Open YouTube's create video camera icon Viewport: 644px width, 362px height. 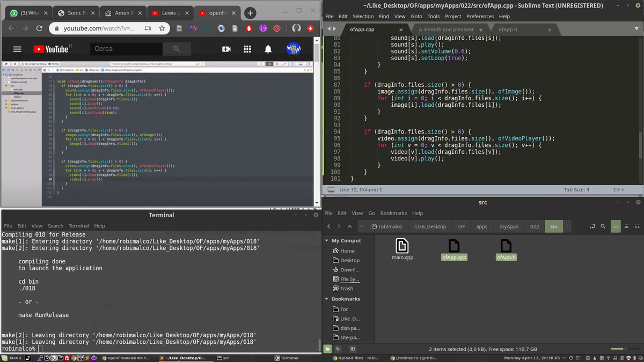pyautogui.click(x=226, y=49)
